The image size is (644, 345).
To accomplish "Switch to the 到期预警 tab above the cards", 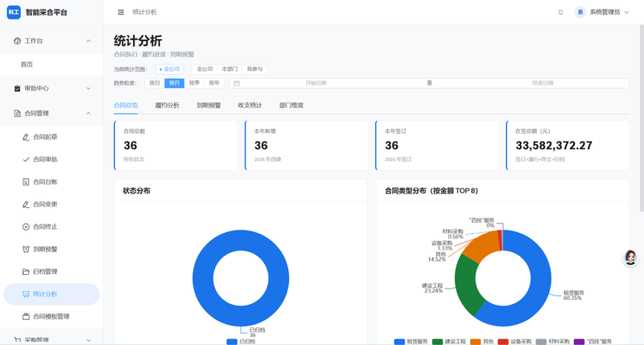I will (x=208, y=106).
